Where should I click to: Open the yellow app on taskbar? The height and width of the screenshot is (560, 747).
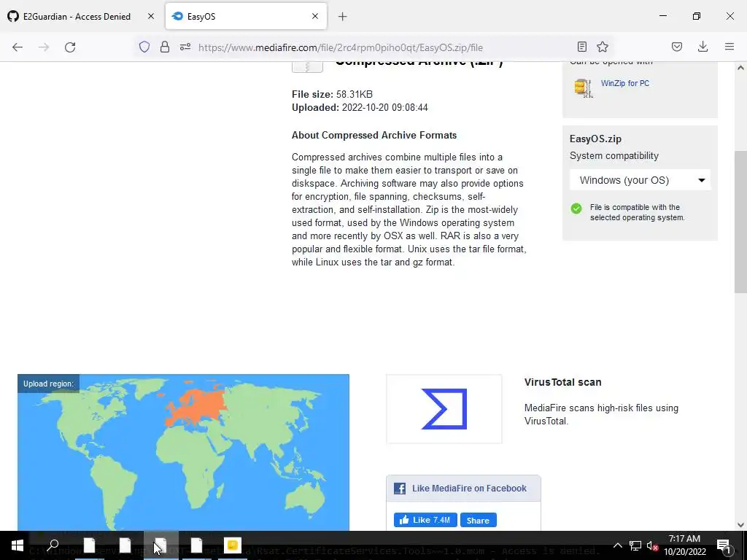click(233, 545)
